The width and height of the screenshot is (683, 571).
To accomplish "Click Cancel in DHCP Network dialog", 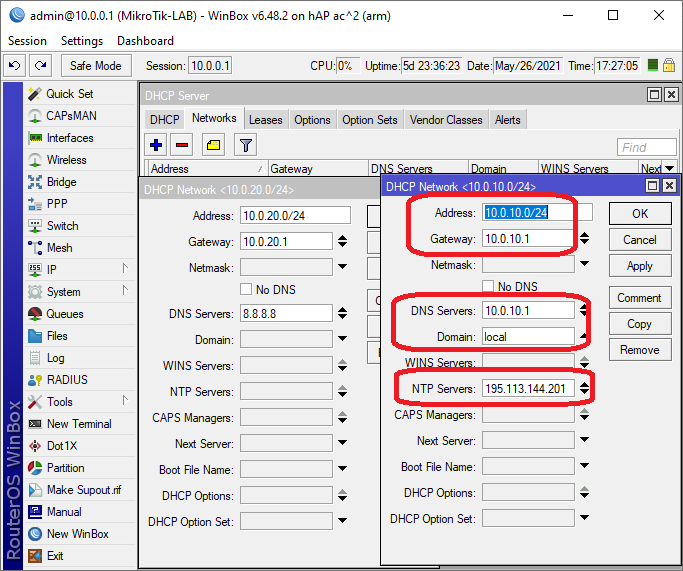I will (x=640, y=240).
